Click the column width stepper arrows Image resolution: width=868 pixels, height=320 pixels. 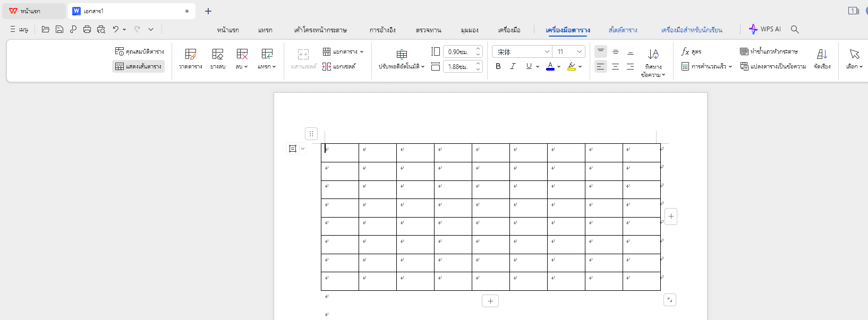point(478,66)
